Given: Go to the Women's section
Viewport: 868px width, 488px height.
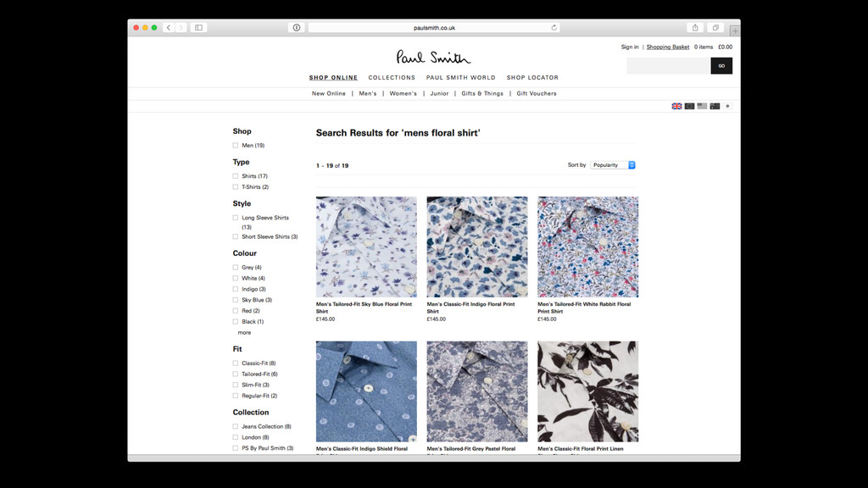Looking at the screenshot, I should click(403, 93).
